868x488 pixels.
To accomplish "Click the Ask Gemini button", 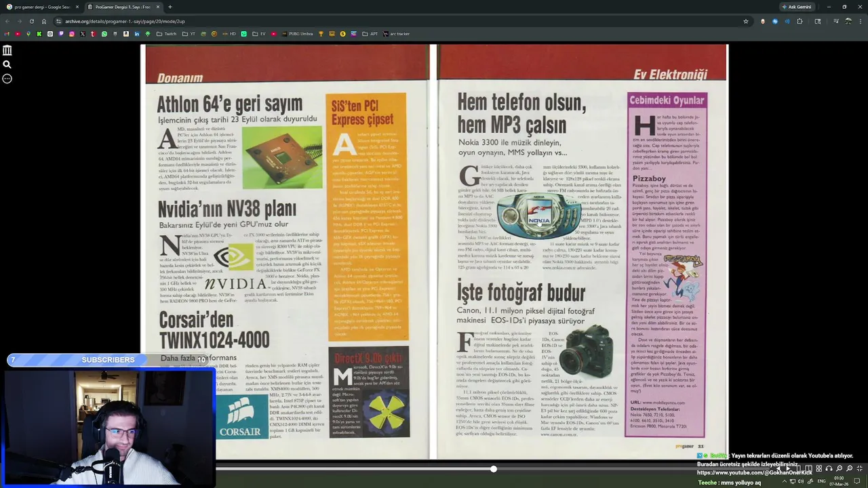I will pos(796,7).
